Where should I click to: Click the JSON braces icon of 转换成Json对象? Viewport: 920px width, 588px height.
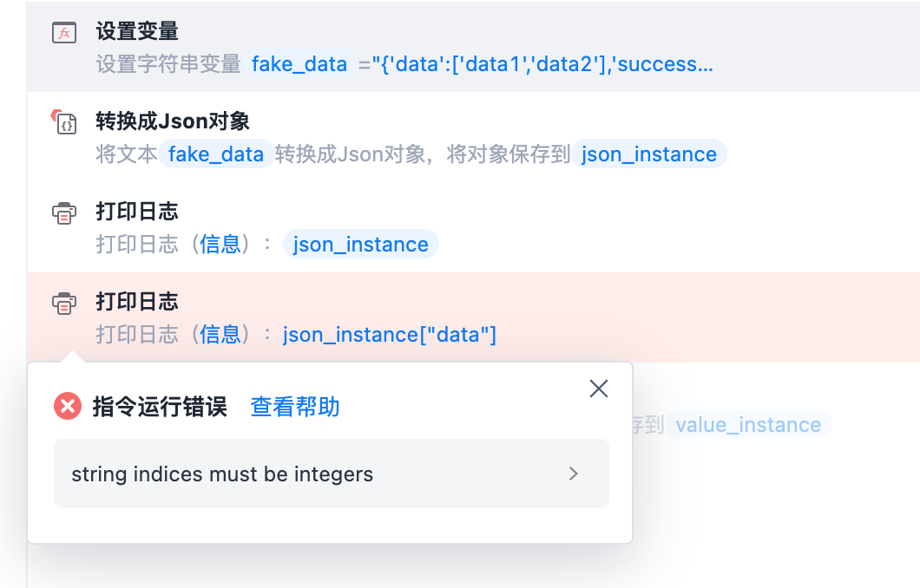[65, 124]
